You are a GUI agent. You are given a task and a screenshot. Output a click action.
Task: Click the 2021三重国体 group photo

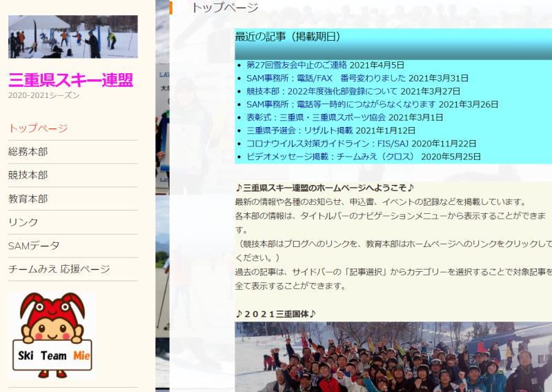click(393, 357)
